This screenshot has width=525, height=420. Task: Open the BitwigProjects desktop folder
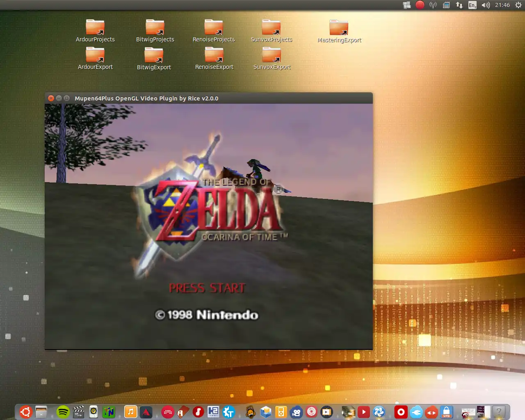pyautogui.click(x=155, y=31)
